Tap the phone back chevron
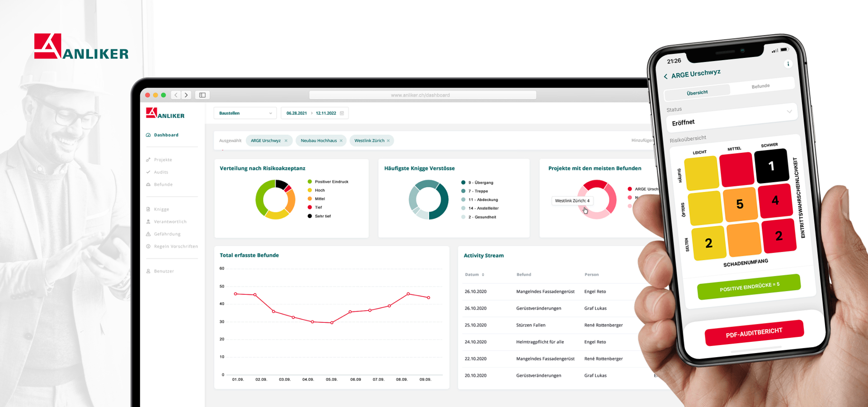This screenshot has height=407, width=868. point(665,76)
